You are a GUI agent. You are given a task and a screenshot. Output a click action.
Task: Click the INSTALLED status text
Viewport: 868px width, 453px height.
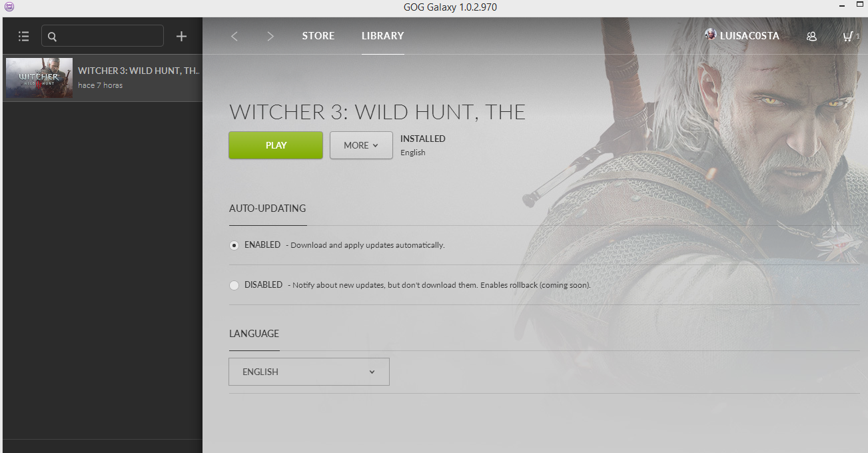[x=423, y=139]
